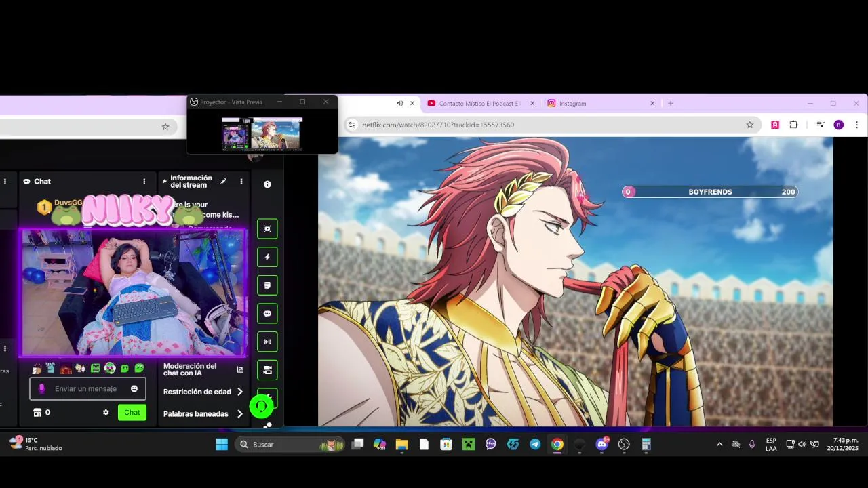Open a new Chrome tab
This screenshot has width=868, height=488.
tap(671, 104)
